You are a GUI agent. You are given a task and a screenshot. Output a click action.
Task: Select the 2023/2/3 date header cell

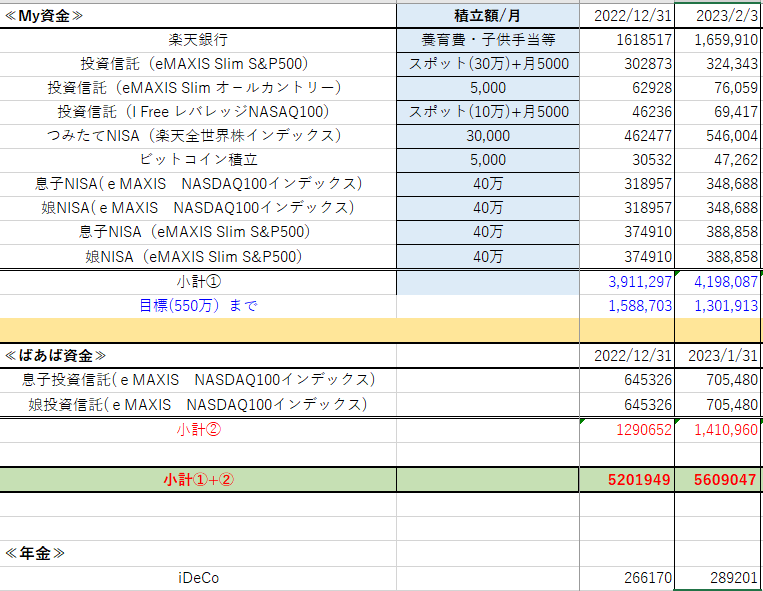click(719, 16)
